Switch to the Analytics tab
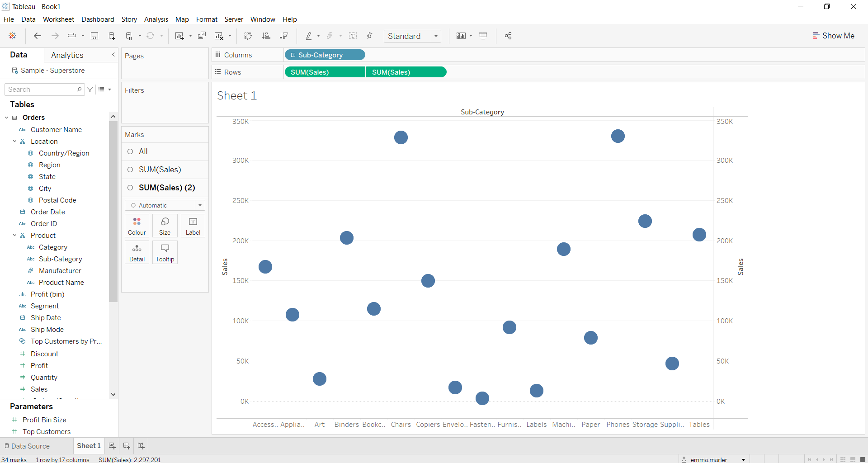Image resolution: width=868 pixels, height=463 pixels. coord(67,55)
